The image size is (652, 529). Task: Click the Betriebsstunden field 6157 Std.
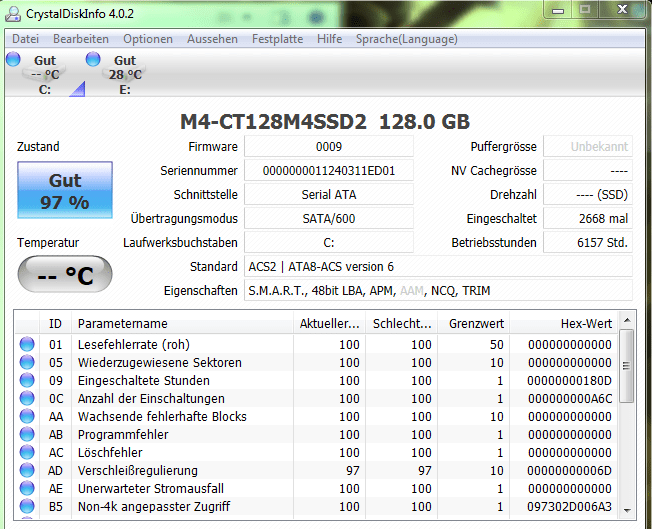tap(588, 242)
